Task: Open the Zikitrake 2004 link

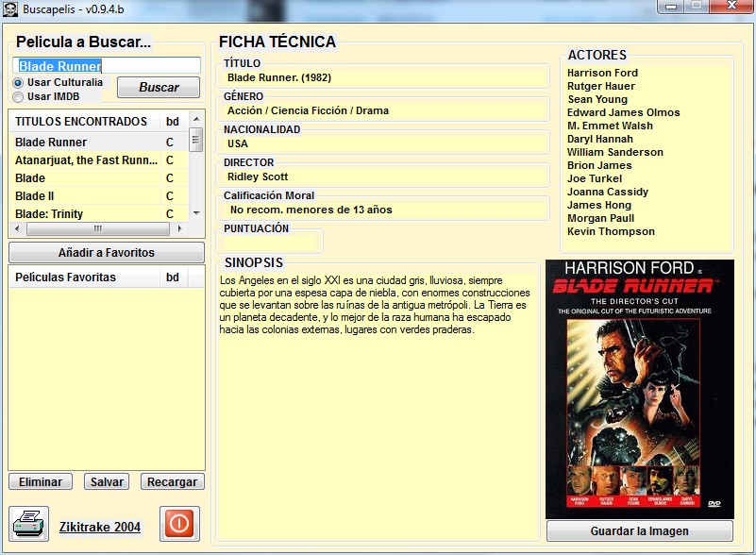Action: click(x=100, y=527)
